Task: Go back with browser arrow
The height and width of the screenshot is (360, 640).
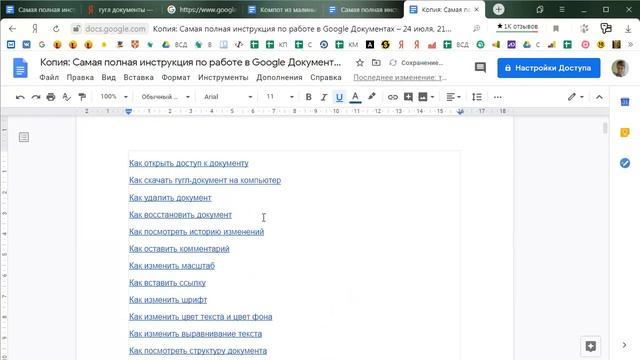Action: [12, 29]
